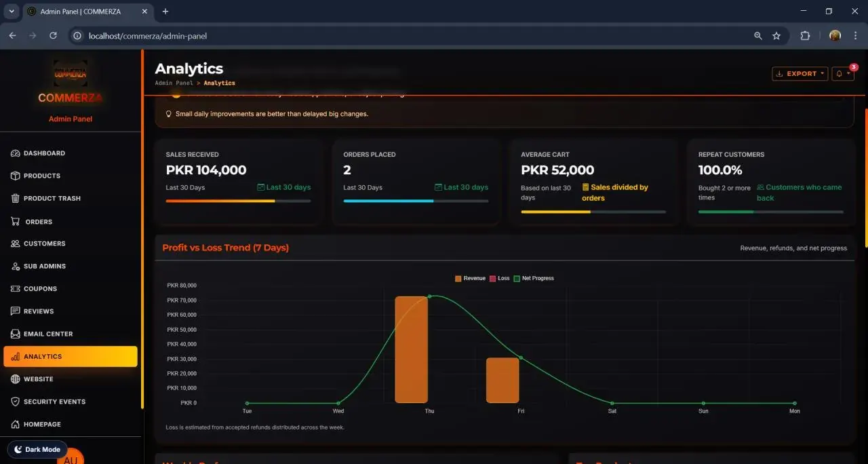Toggle the Dark Mode switch
This screenshot has height=464, width=868.
[37, 449]
